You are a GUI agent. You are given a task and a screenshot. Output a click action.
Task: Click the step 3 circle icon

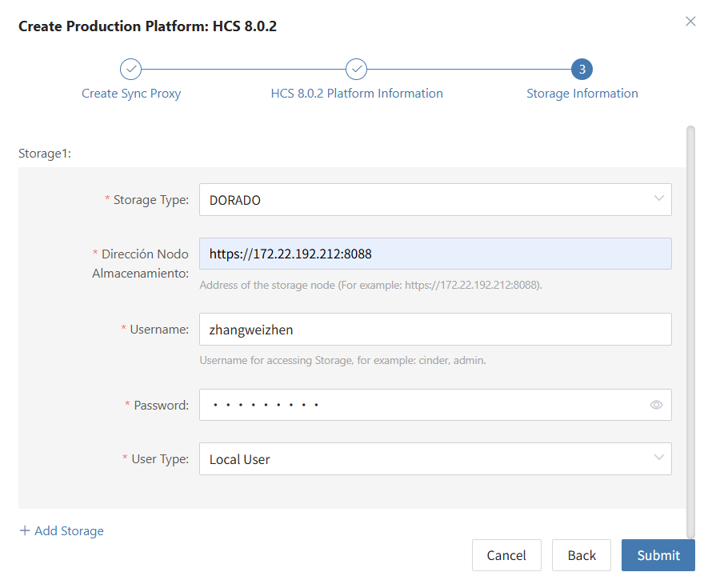tap(582, 69)
